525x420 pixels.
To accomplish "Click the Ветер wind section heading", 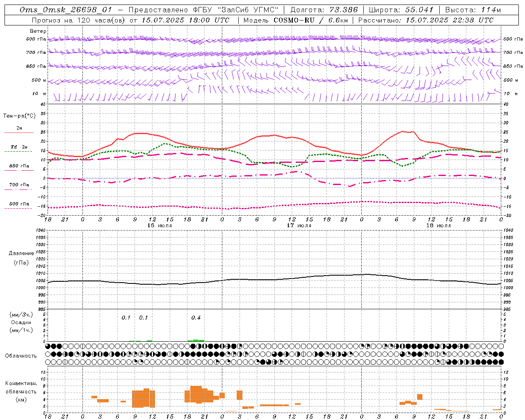I will pyautogui.click(x=38, y=31).
